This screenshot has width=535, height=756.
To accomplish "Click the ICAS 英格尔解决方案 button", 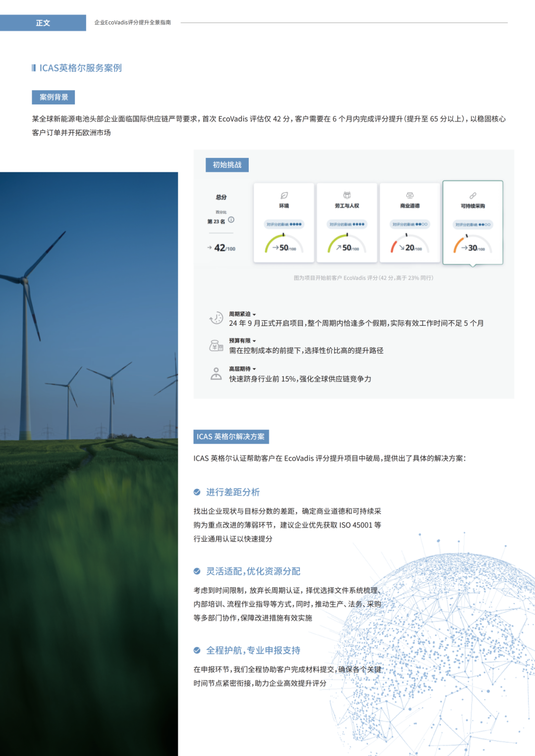I will click(x=231, y=437).
